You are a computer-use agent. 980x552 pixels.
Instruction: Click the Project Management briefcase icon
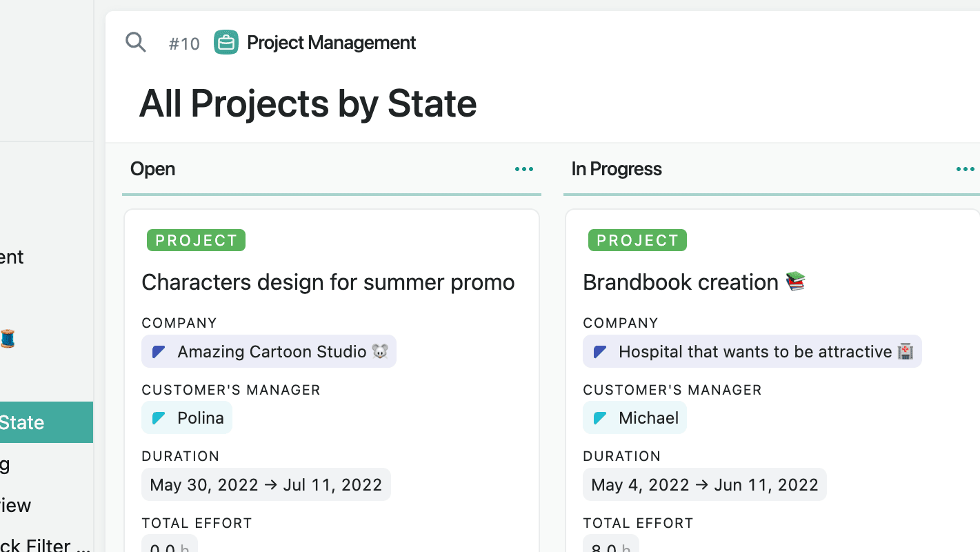coord(226,42)
